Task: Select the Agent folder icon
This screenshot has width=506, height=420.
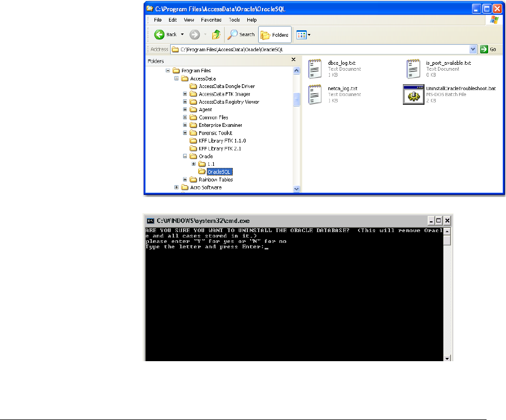Action: pyautogui.click(x=193, y=110)
